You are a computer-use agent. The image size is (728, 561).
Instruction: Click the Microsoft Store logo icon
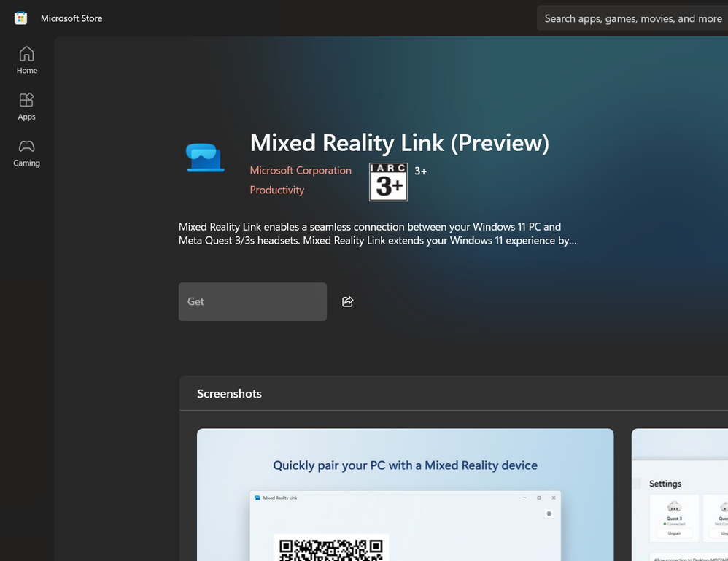[20, 18]
